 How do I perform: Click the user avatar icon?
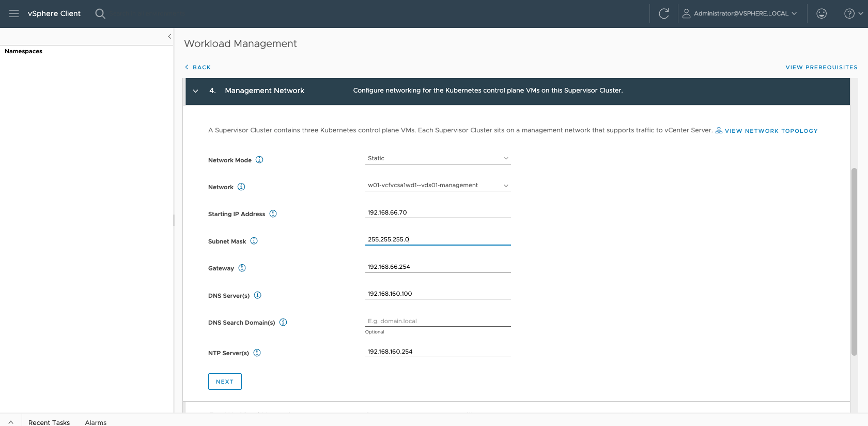(x=686, y=13)
